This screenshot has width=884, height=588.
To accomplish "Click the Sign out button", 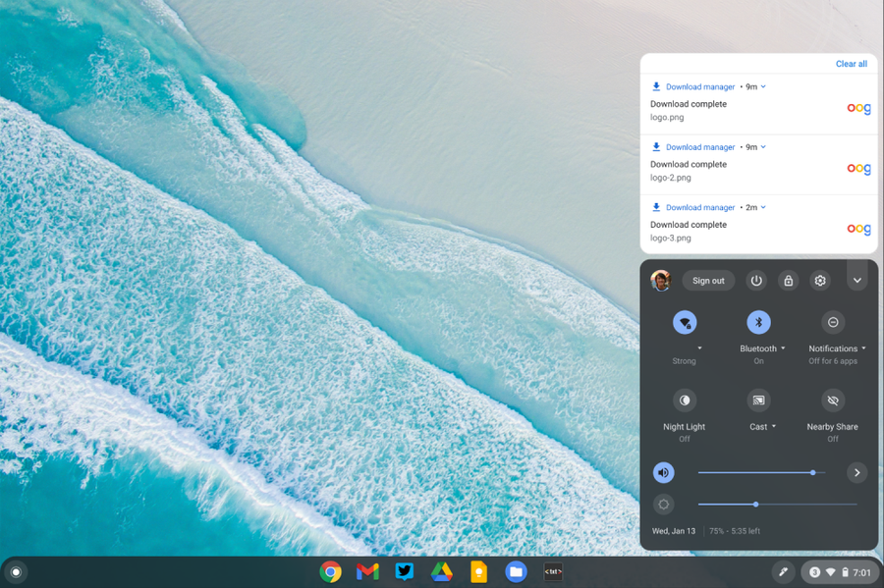I will (x=708, y=281).
